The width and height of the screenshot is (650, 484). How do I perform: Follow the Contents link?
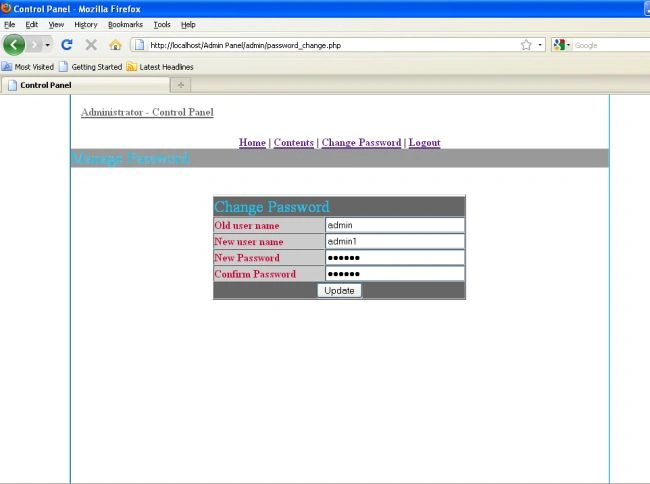[x=293, y=143]
